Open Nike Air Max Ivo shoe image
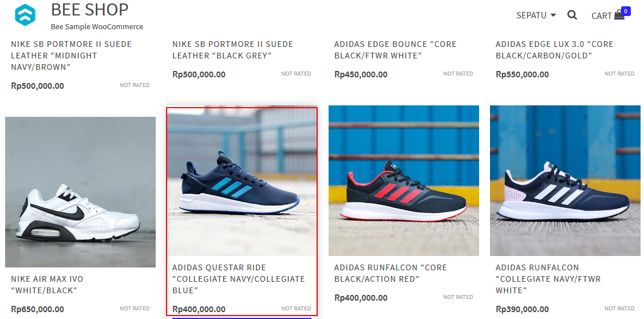 click(x=81, y=192)
